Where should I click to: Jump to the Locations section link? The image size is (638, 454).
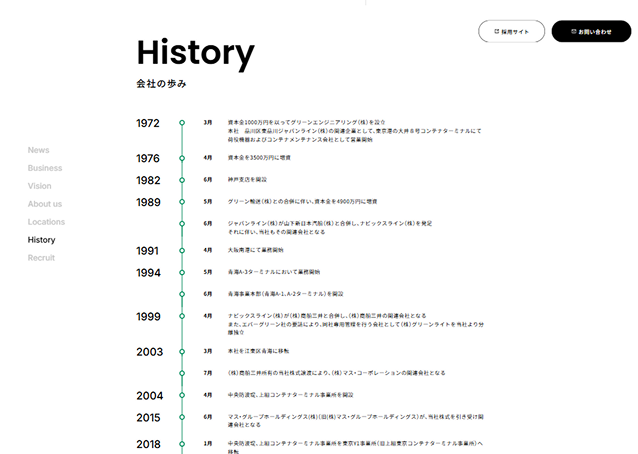tap(46, 222)
